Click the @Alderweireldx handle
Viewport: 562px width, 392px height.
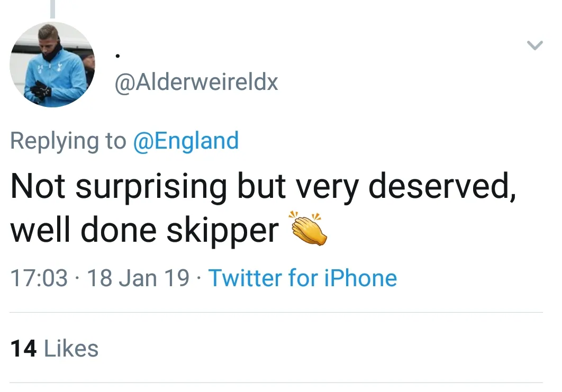pyautogui.click(x=196, y=82)
